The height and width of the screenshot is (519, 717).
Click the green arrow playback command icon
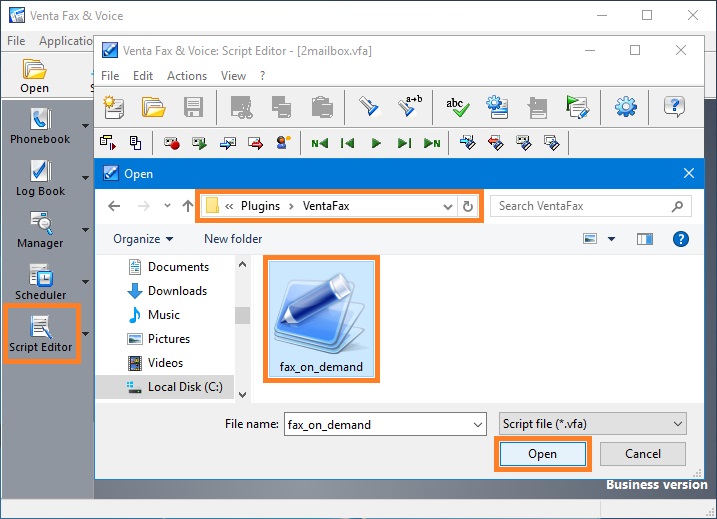(x=199, y=143)
